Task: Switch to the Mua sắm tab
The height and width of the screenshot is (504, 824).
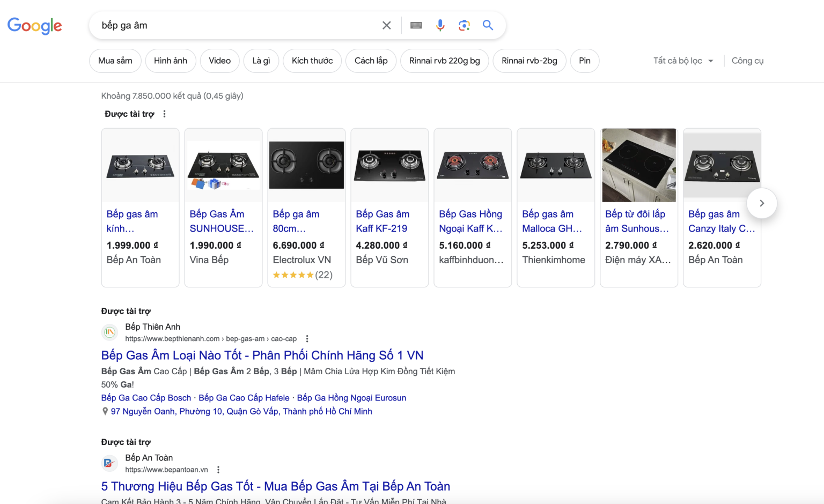Action: pos(115,61)
